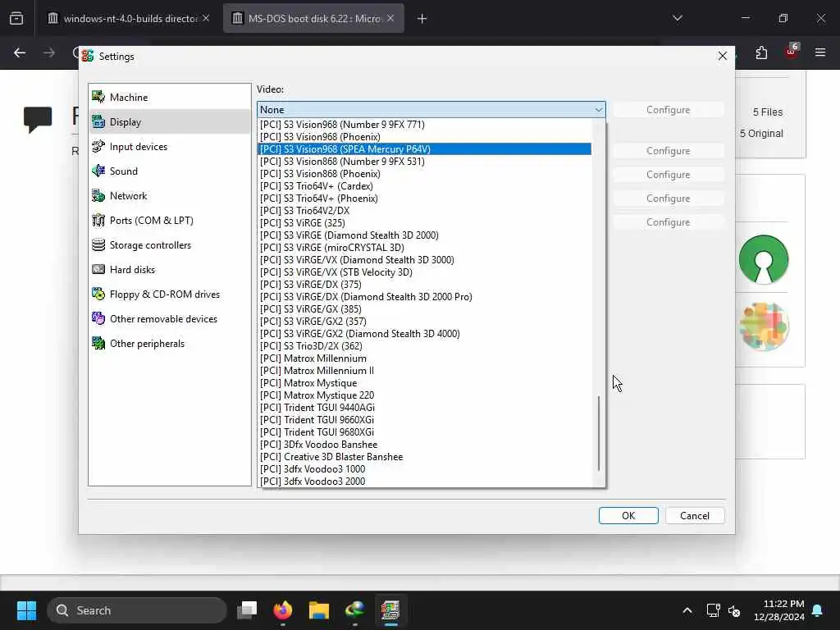This screenshot has width=840, height=630.
Task: Choose Creative 3D Blaster Banshee
Action: 424,457
